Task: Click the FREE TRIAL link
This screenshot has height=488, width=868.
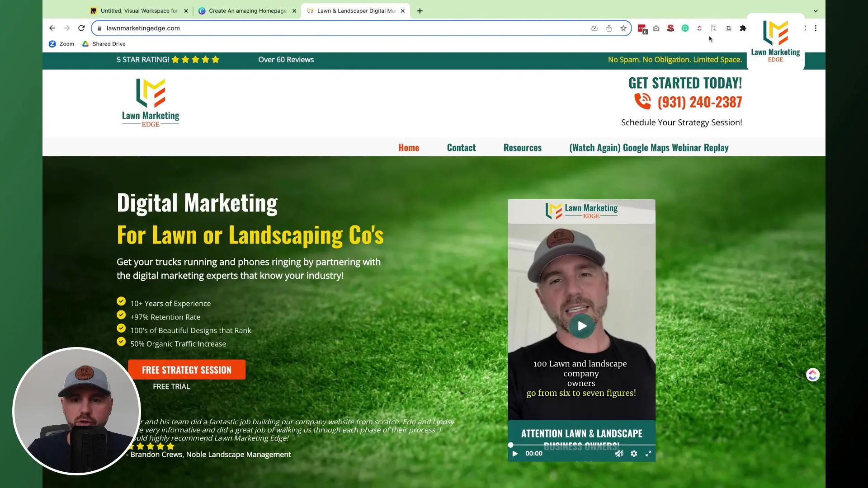Action: point(171,386)
